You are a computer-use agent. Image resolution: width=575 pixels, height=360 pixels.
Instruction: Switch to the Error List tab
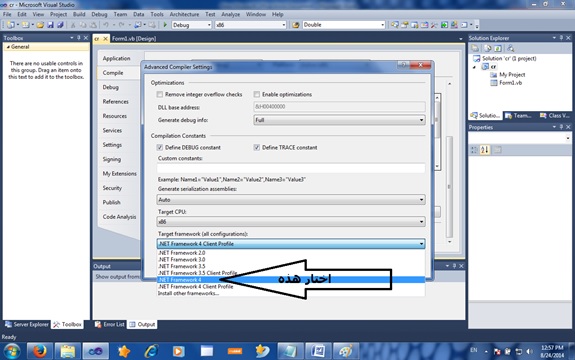110,324
